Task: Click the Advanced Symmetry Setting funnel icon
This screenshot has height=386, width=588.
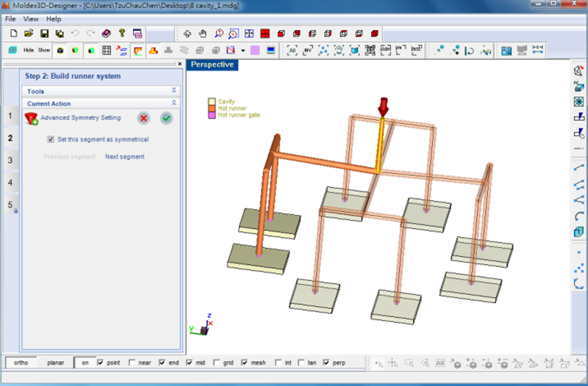Action: 32,118
